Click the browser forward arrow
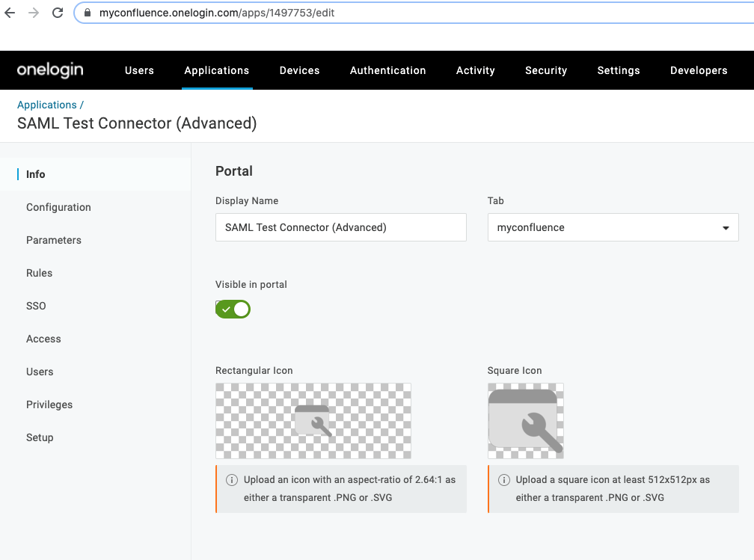 (x=33, y=13)
